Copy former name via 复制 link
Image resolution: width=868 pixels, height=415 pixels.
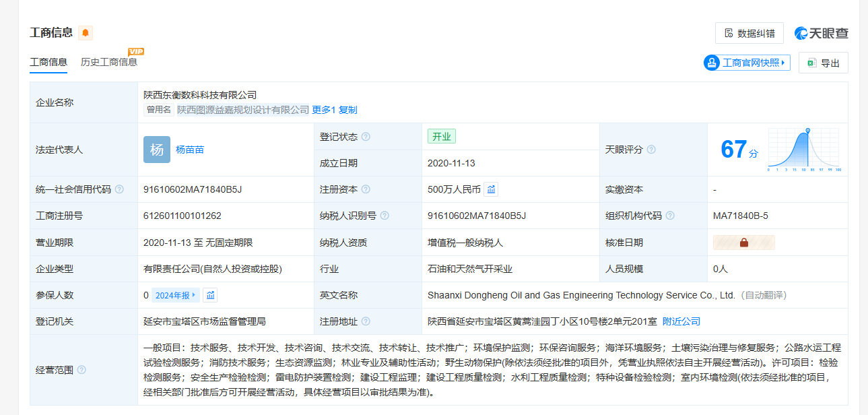pos(347,110)
